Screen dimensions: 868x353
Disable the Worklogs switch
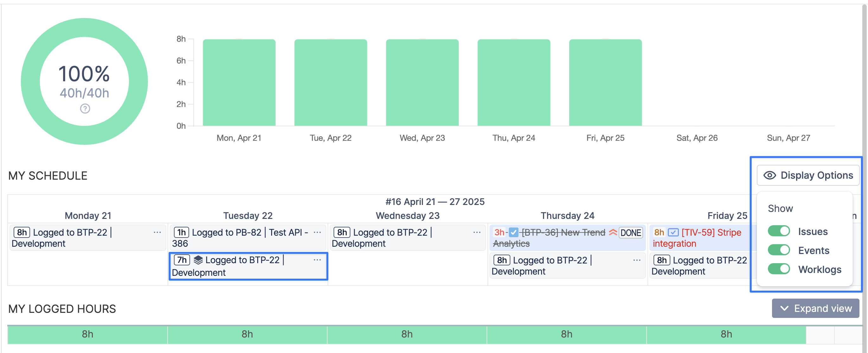click(x=779, y=269)
